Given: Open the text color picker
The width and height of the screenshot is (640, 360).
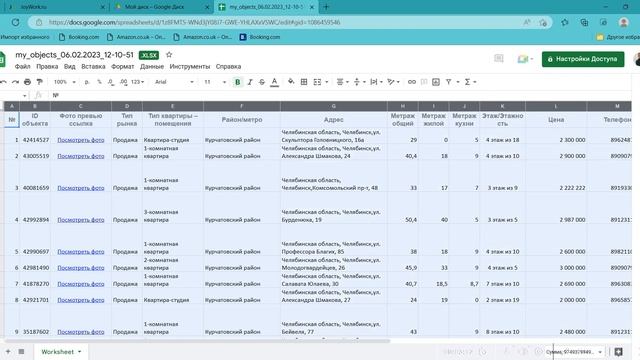Looking at the screenshot, I should tap(275, 82).
